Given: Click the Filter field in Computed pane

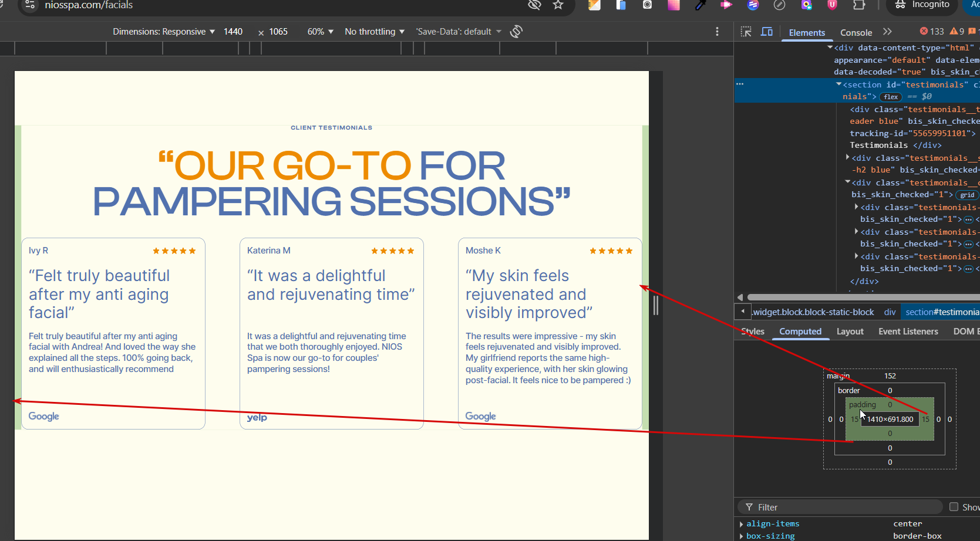Looking at the screenshot, I should (x=840, y=507).
